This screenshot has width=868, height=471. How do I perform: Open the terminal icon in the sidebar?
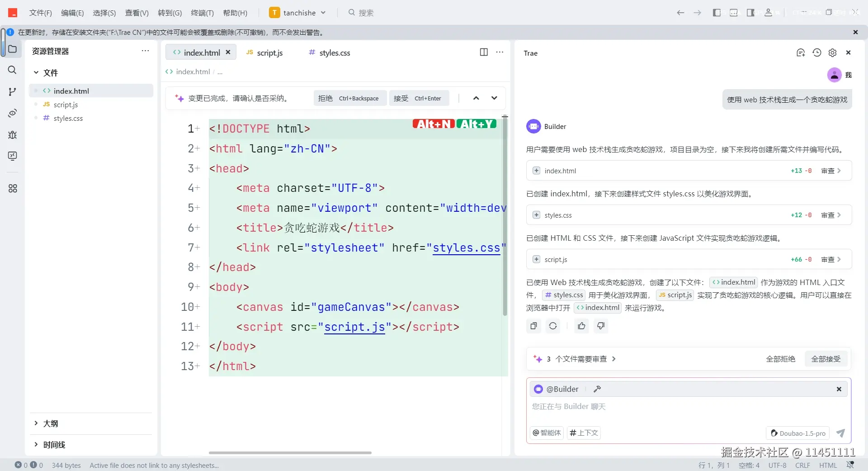pos(12,156)
